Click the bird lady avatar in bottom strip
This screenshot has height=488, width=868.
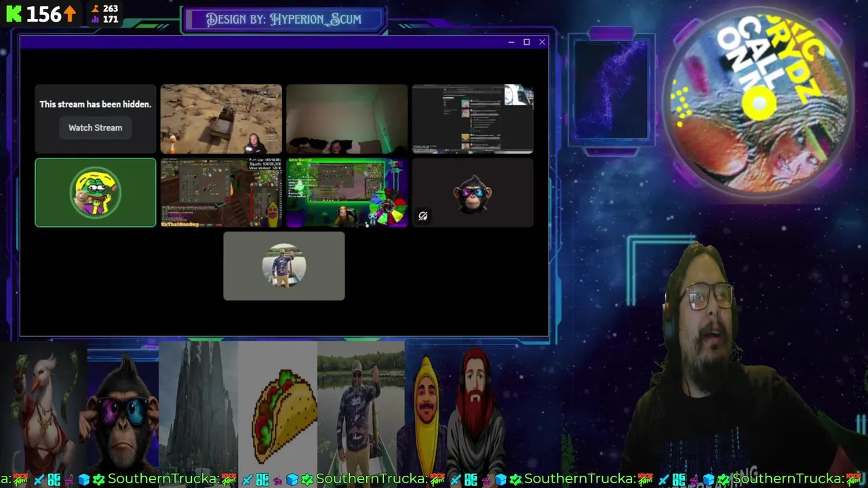pos(43,409)
